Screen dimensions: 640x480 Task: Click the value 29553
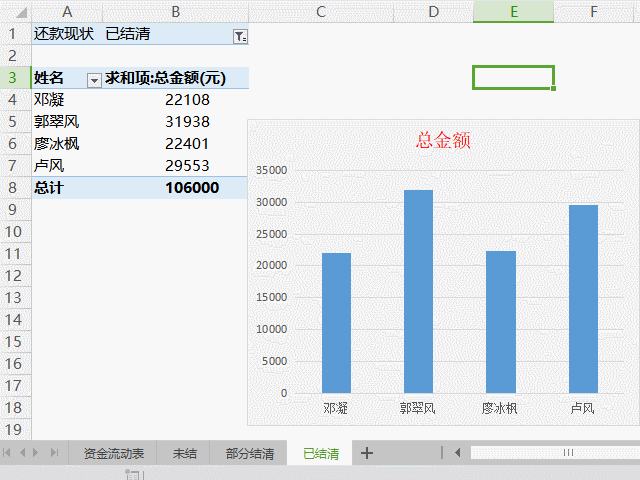tap(187, 166)
